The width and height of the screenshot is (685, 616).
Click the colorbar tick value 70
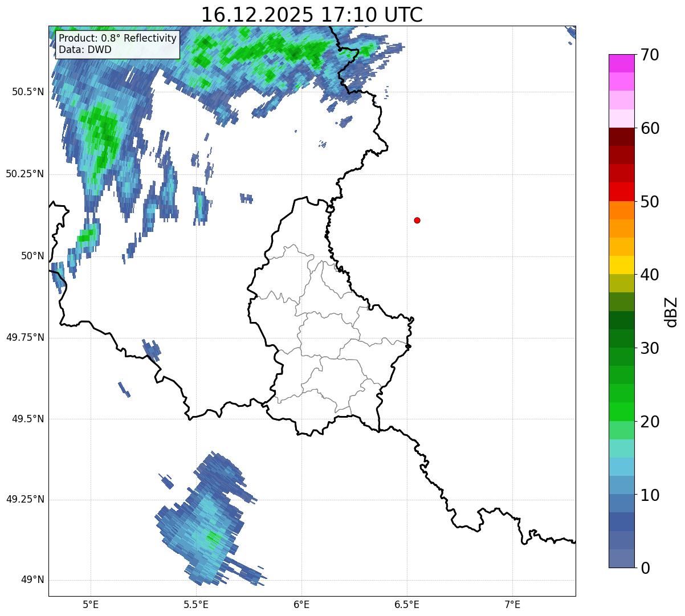649,55
